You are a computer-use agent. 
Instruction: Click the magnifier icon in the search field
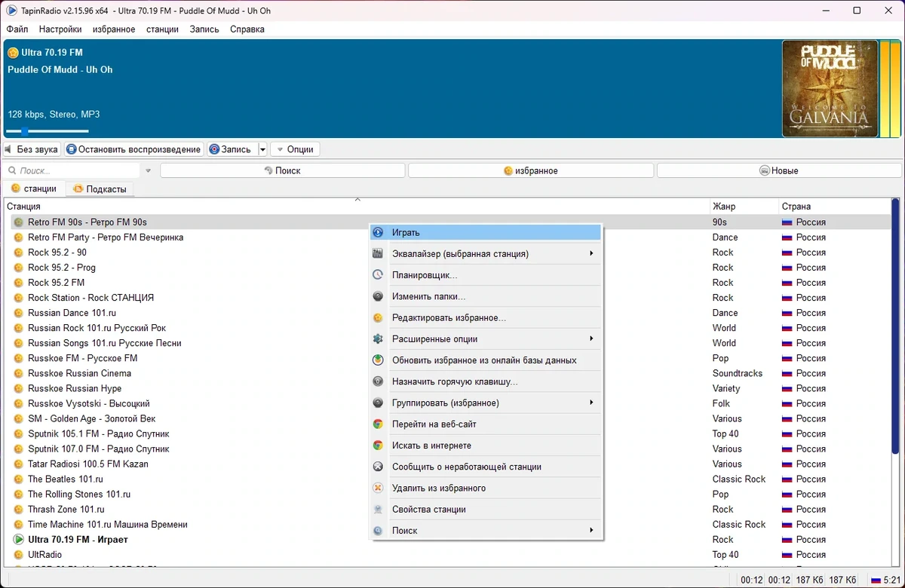point(13,170)
